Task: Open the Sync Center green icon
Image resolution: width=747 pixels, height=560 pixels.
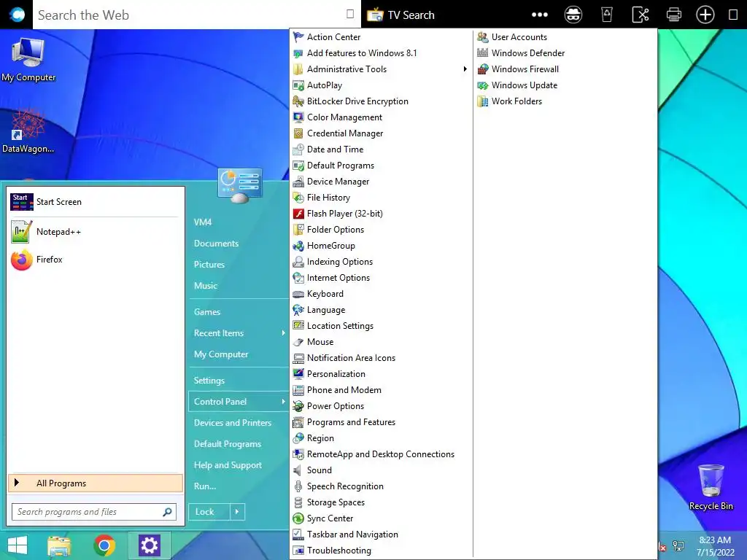Action: coord(298,518)
